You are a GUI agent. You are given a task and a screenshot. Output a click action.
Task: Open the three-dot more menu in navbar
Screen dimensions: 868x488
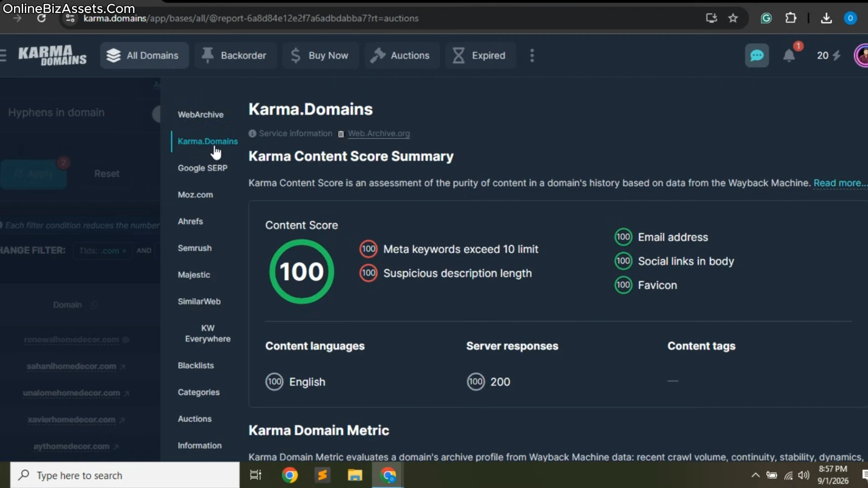532,56
